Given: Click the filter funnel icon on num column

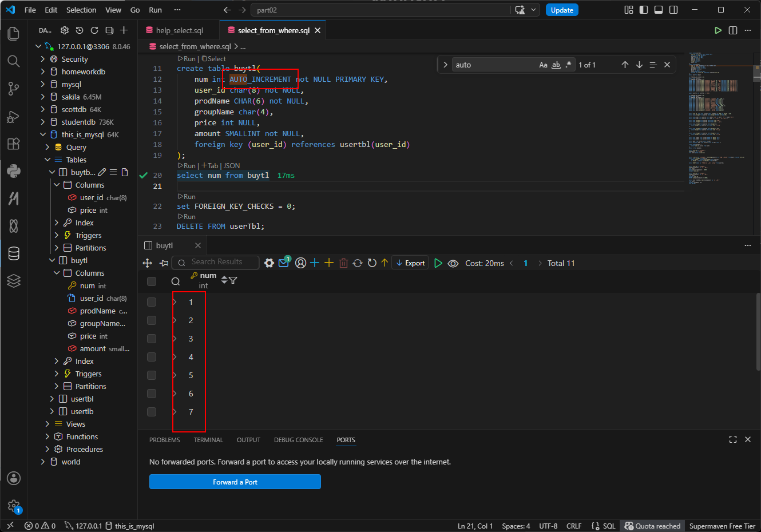Looking at the screenshot, I should 233,280.
